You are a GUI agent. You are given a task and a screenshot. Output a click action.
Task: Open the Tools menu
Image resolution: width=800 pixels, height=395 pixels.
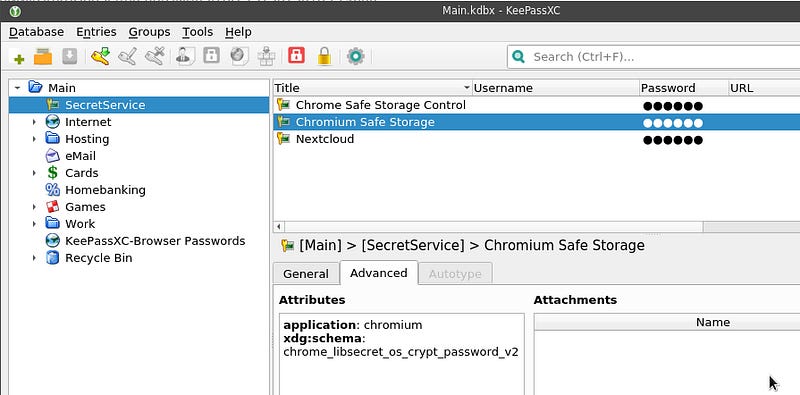tap(197, 32)
